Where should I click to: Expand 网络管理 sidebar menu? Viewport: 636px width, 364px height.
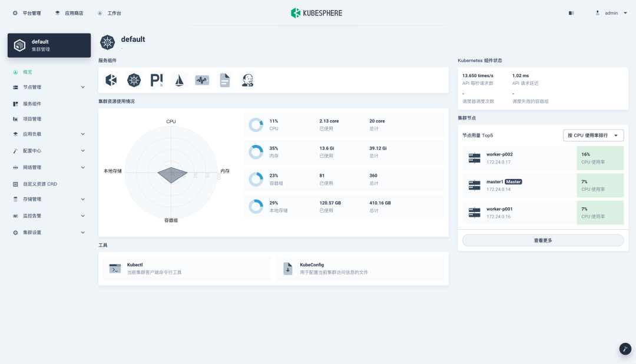coord(83,167)
